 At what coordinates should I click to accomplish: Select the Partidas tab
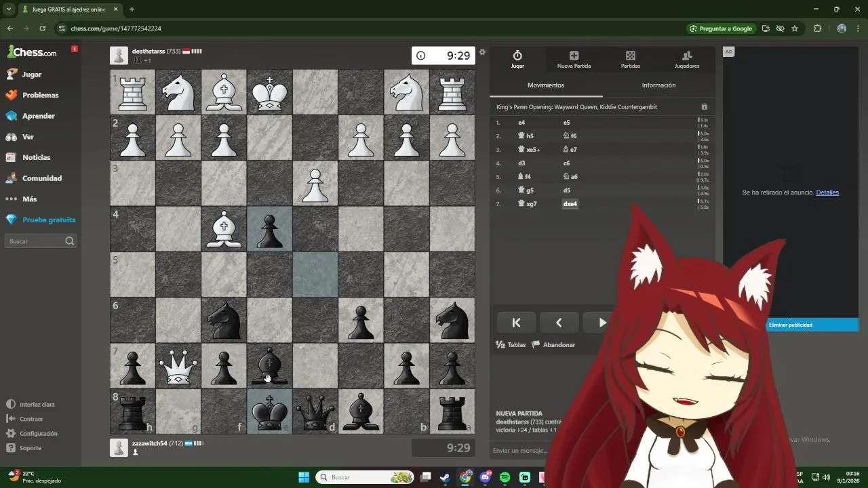coord(631,60)
